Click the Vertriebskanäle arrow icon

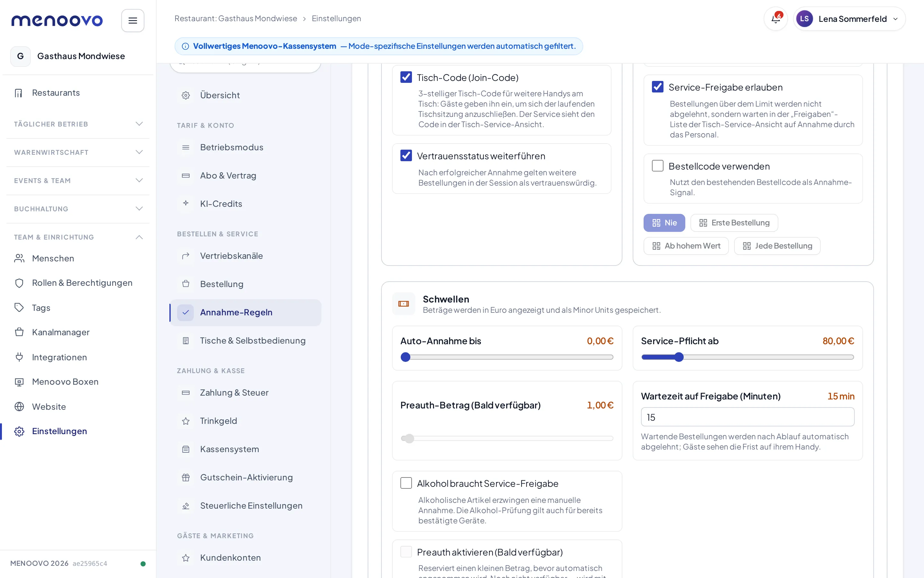[x=185, y=256]
